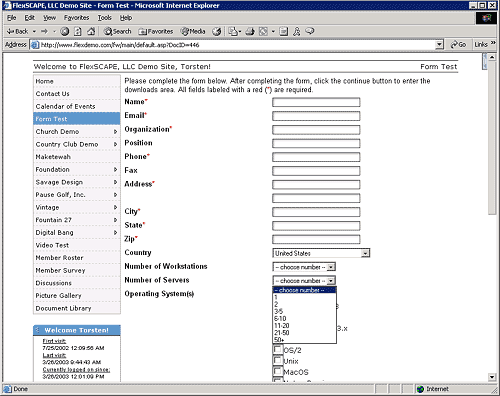
Task: Open the Edit menu
Action: point(29,18)
